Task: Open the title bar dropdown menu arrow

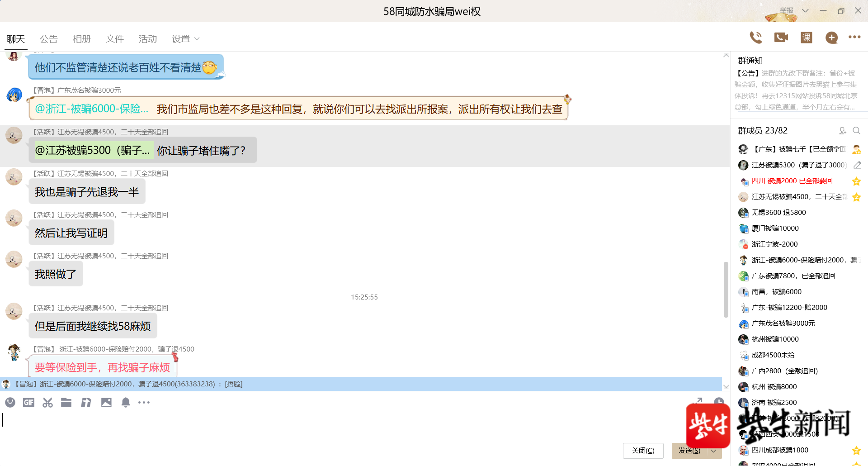Action: point(805,10)
